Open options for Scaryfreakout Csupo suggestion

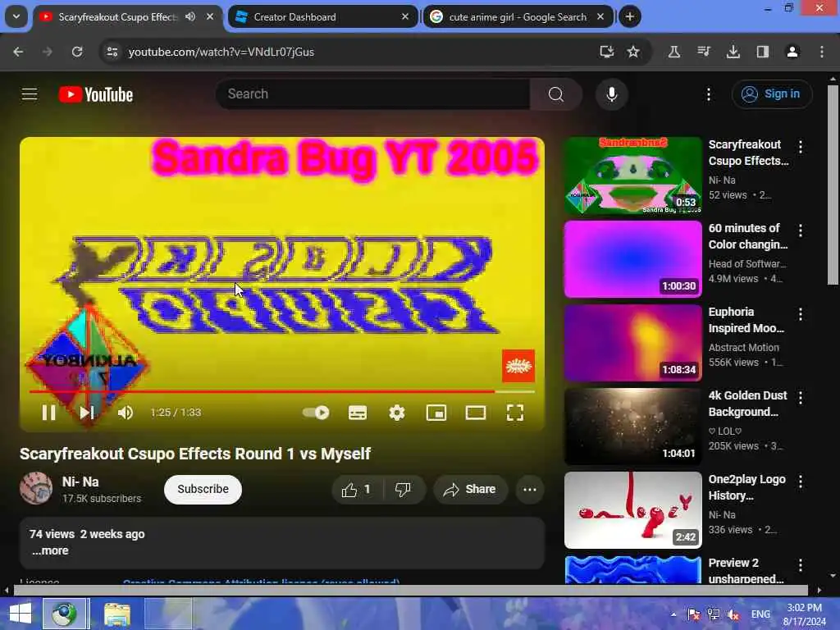pyautogui.click(x=801, y=147)
